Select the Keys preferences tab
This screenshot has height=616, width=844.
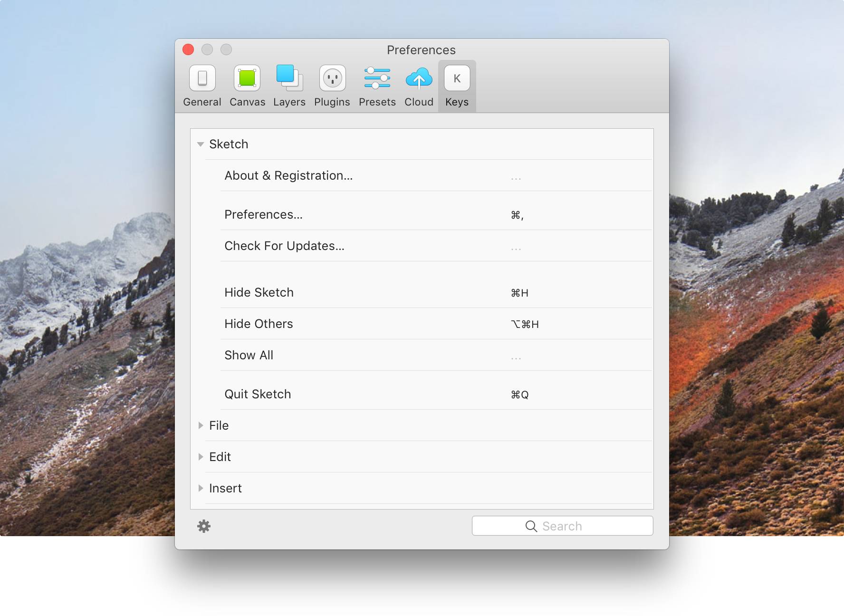[x=457, y=86]
